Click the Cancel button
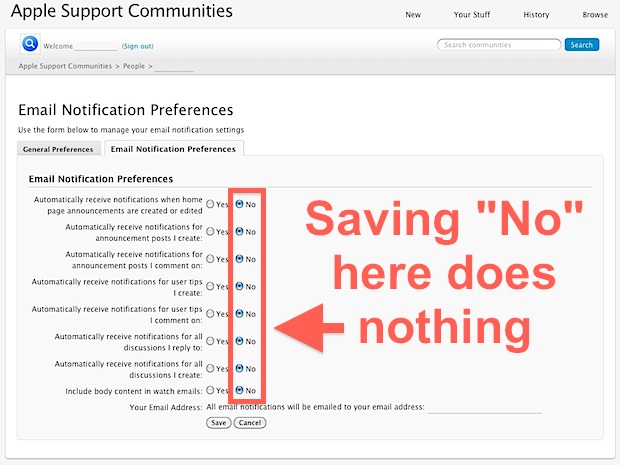 [250, 423]
